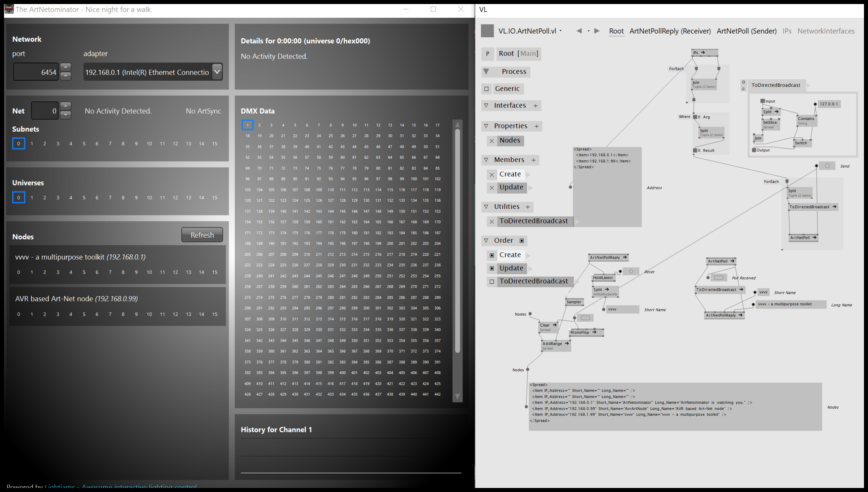Screen dimensions: 868x492
Task: Open the VL.IO.ArtNetPoll.vl document dropdown
Action: [x=561, y=31]
